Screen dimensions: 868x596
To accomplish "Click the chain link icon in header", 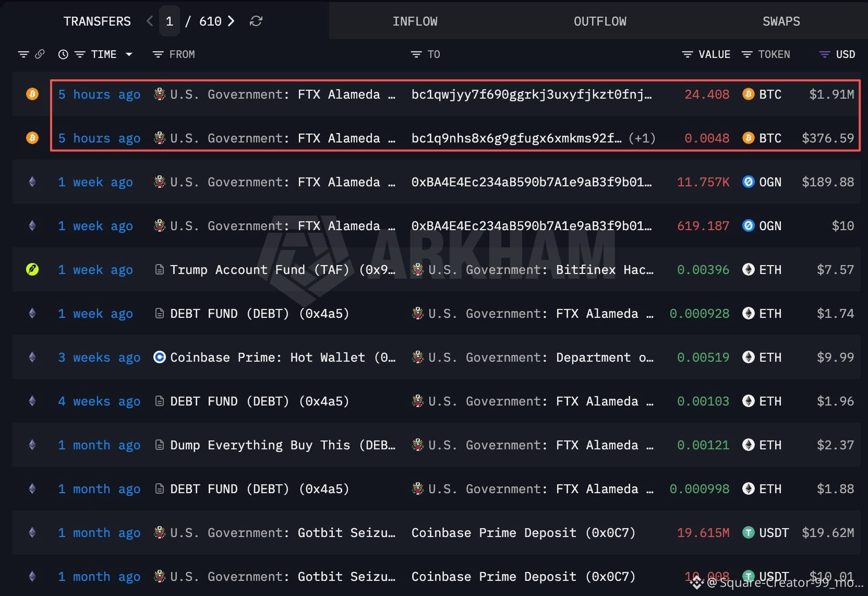I will (40, 54).
